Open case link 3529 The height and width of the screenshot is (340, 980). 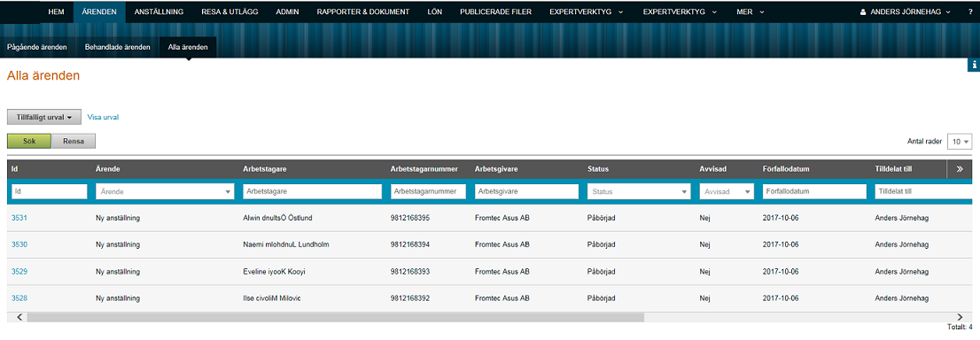(19, 271)
